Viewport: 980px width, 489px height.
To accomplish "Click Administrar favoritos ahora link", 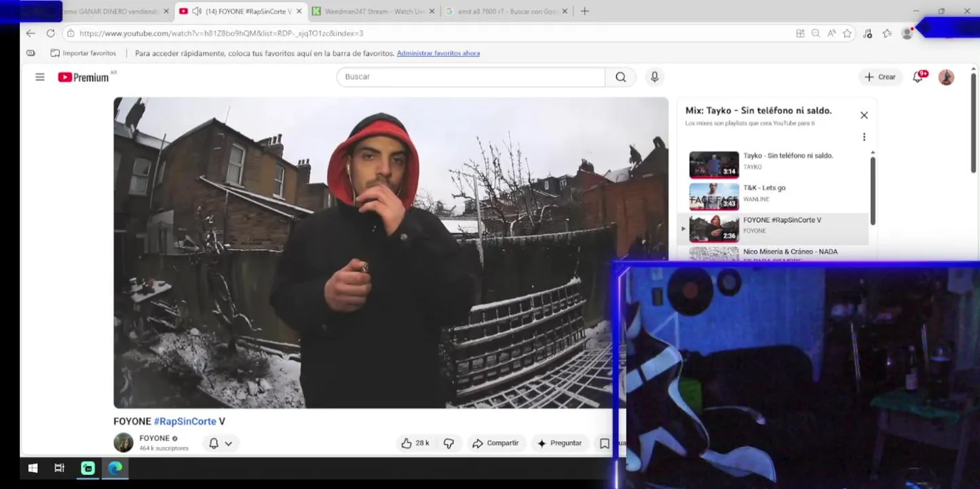I will coord(438,53).
